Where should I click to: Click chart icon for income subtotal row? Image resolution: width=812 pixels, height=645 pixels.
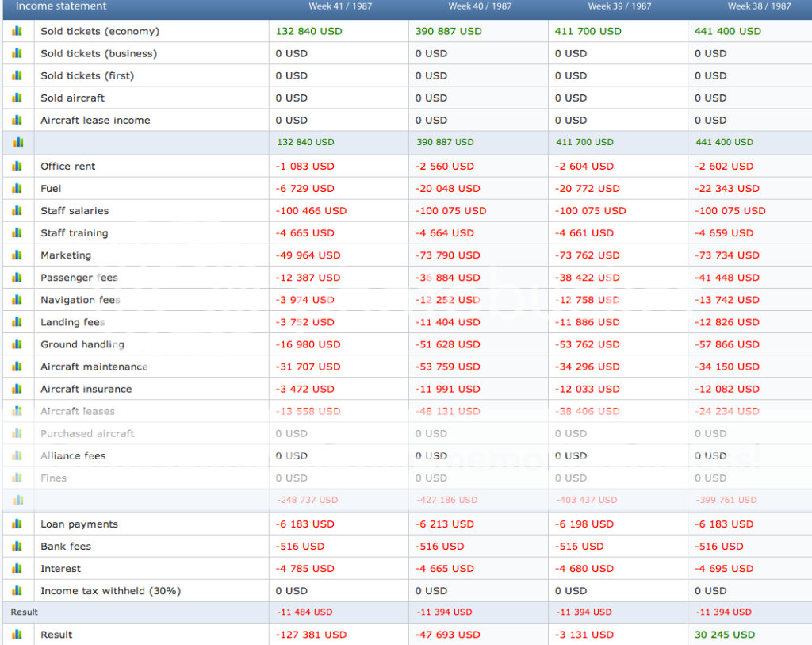point(17,142)
